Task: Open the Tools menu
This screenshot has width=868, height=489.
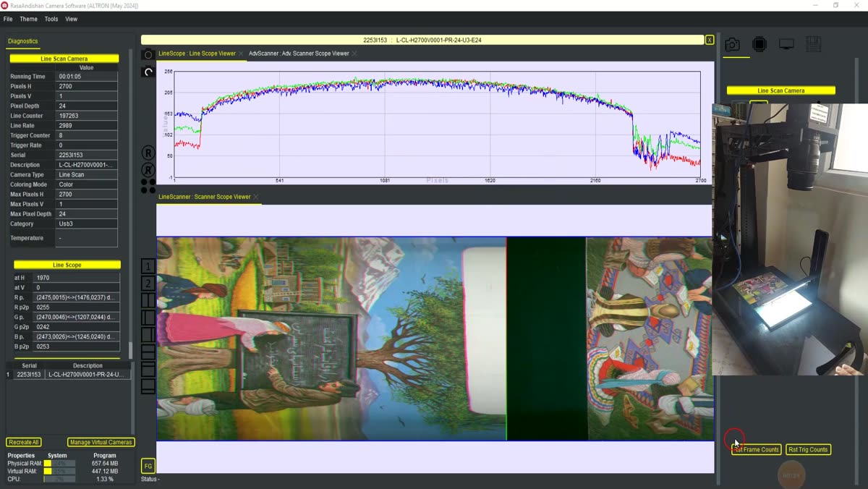Action: pos(51,19)
